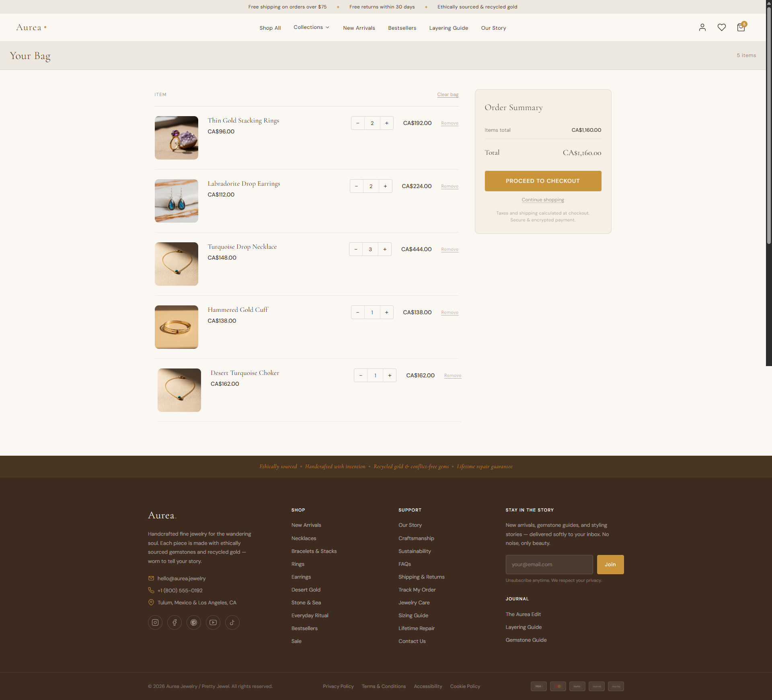Viewport: 772px width, 700px height.
Task: Decrease quantity of Thin Gold Stacking Rings
Action: pos(358,123)
